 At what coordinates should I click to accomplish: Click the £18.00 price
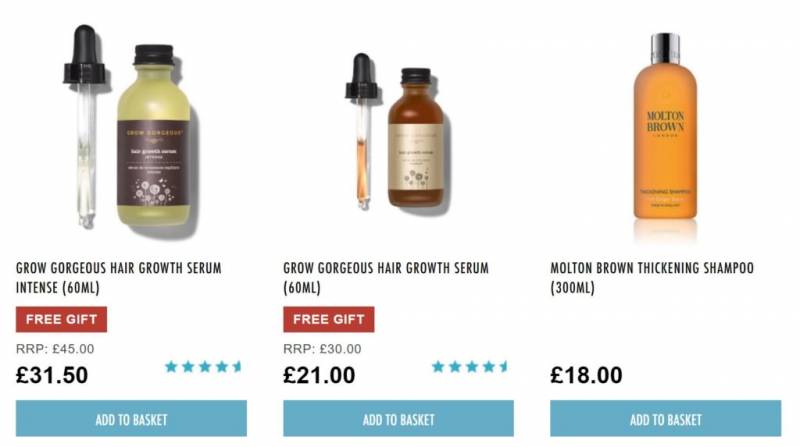coord(586,375)
